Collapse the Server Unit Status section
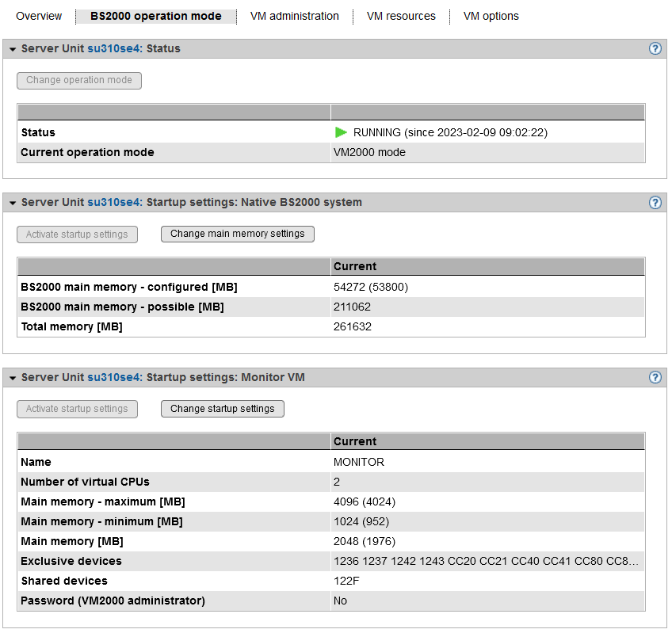 [x=13, y=49]
